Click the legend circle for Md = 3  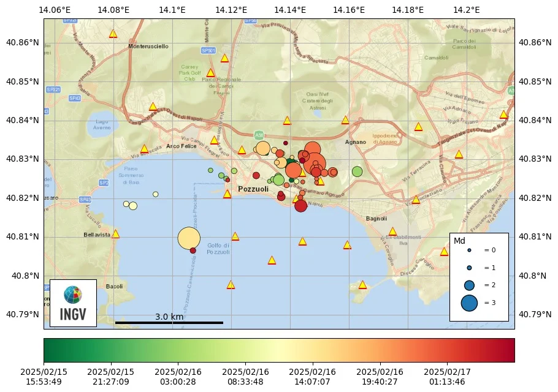469,303
